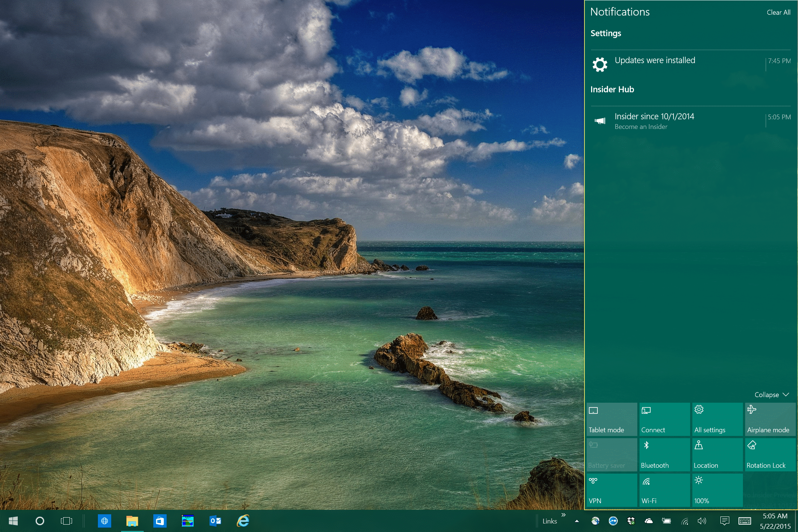798x532 pixels.
Task: Click the Settings notification group header
Action: [606, 33]
